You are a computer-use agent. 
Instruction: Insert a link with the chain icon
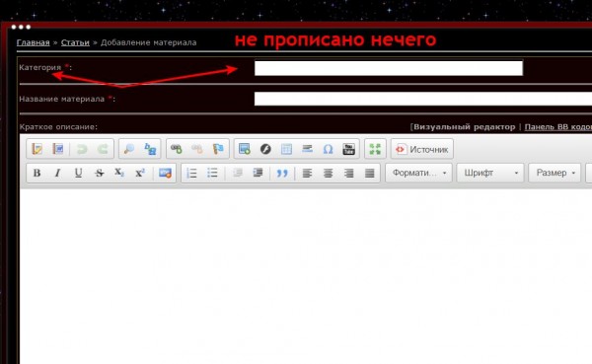point(177,149)
